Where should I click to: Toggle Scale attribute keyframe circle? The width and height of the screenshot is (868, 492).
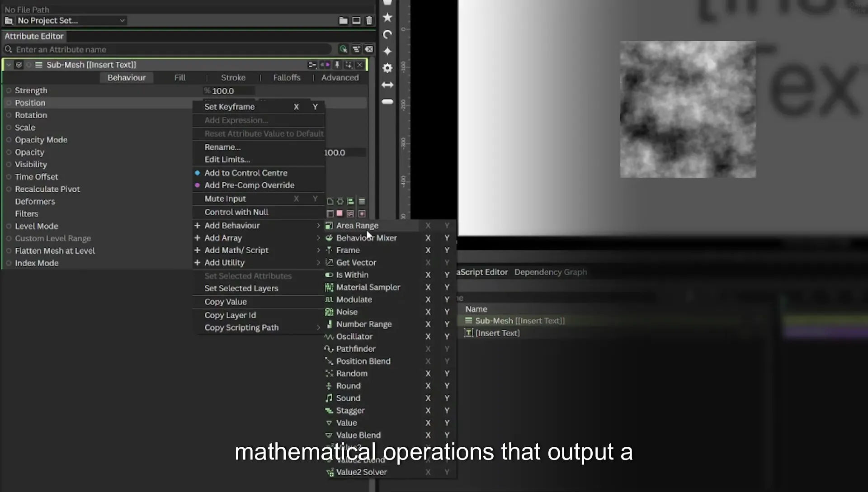9,128
